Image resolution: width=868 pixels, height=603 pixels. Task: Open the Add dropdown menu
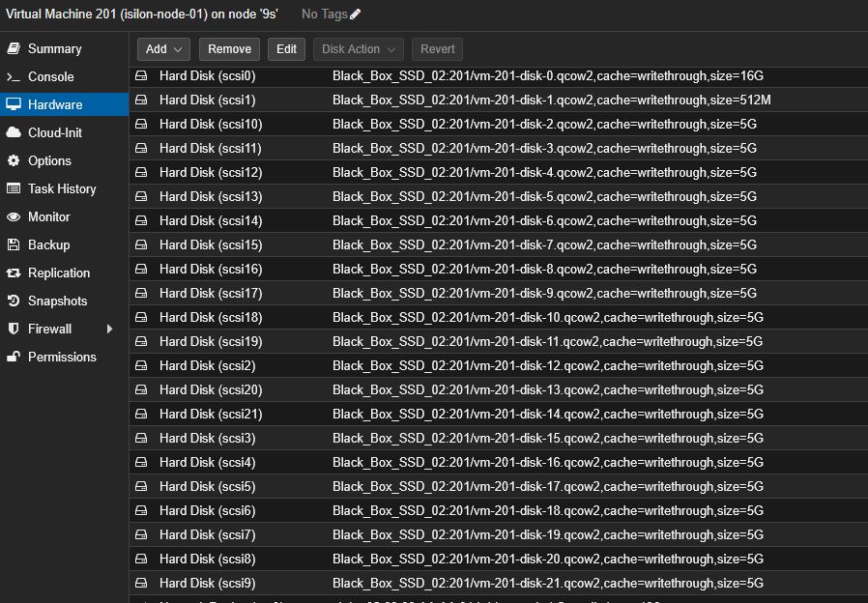(163, 49)
